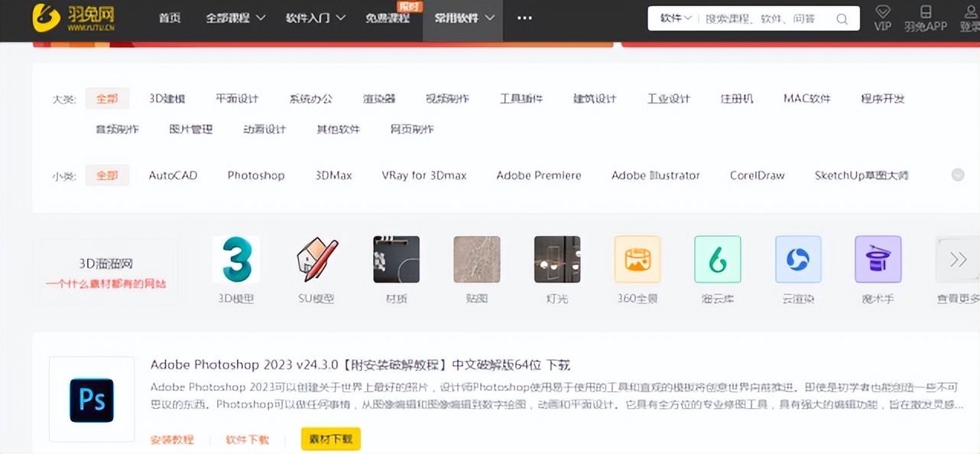Image resolution: width=980 pixels, height=454 pixels.
Task: Click the 360全景 panorama icon
Action: coord(637,259)
